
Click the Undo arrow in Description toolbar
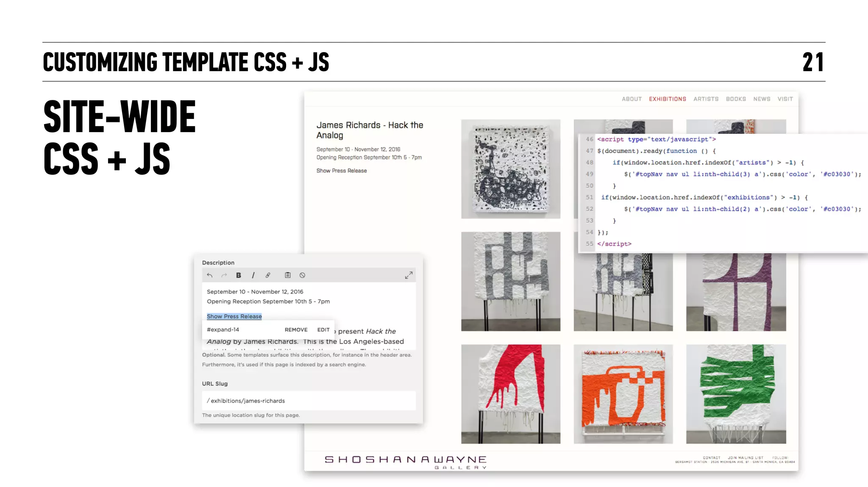[x=209, y=275]
